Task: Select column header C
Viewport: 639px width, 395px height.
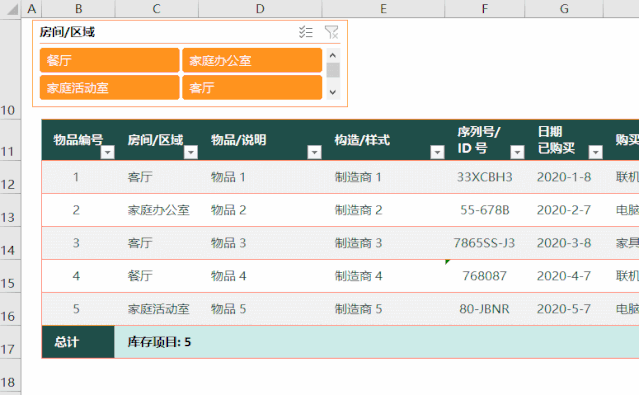Action: pos(156,9)
